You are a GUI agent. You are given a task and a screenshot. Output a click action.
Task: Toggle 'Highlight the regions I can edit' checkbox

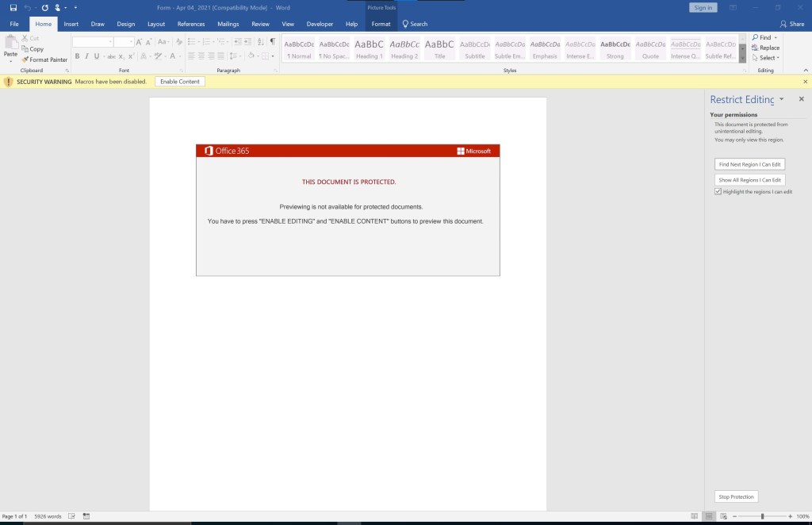tap(718, 192)
